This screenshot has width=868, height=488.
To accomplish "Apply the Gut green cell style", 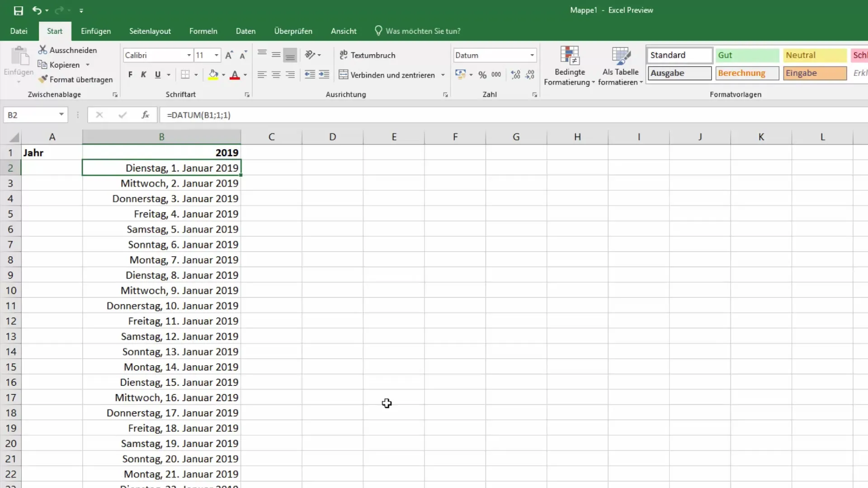I will click(747, 55).
